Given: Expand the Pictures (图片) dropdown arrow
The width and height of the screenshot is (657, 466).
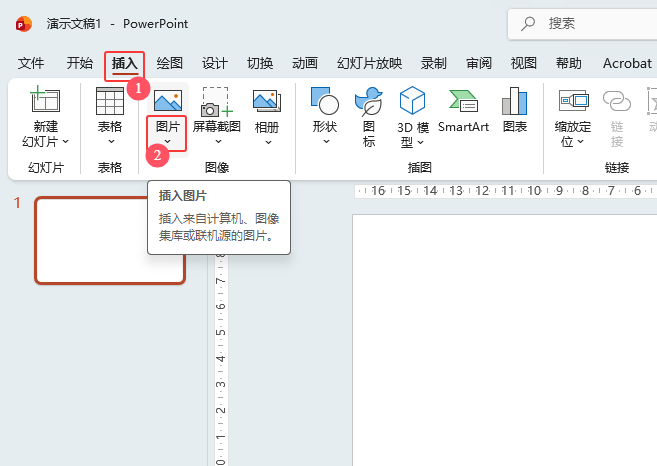Looking at the screenshot, I should (167, 142).
